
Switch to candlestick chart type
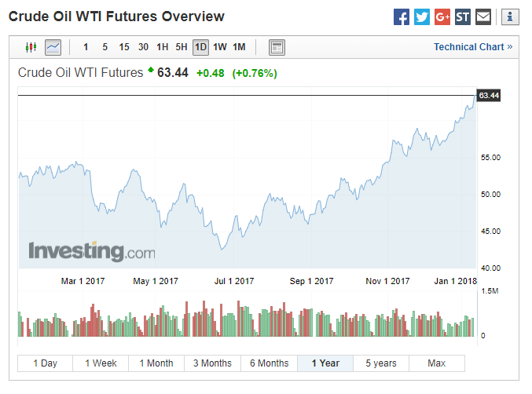(31, 47)
